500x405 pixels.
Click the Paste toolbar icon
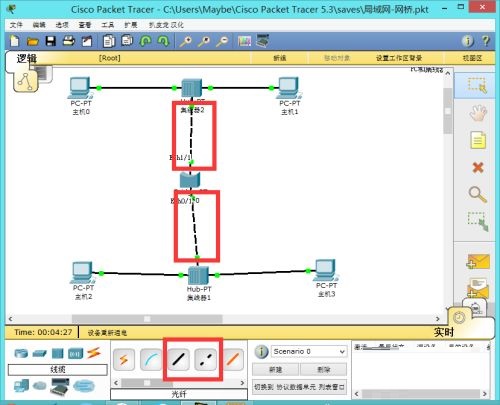pyautogui.click(x=127, y=41)
